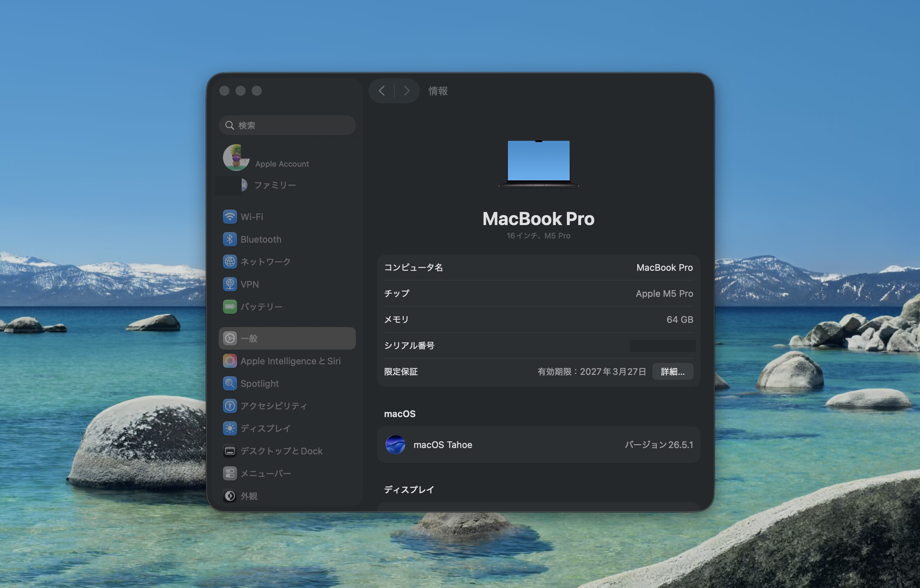Open Apple Intelligence と Siri icon

pos(230,361)
